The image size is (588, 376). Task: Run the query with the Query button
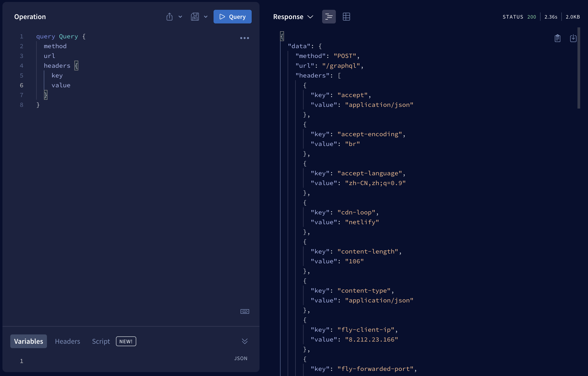pos(232,17)
